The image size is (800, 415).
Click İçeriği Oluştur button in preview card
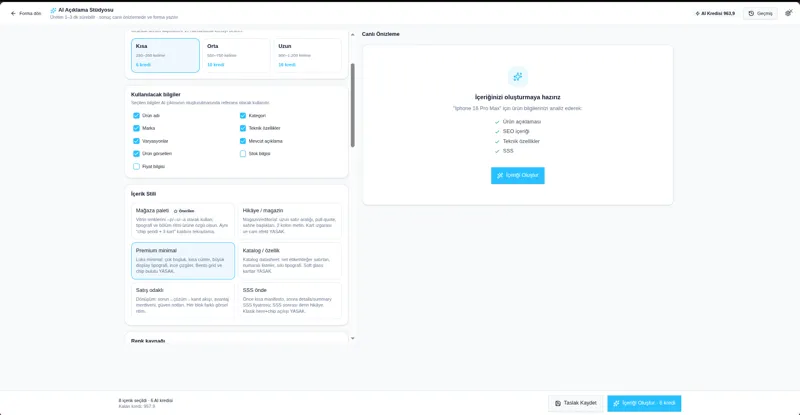click(x=517, y=176)
